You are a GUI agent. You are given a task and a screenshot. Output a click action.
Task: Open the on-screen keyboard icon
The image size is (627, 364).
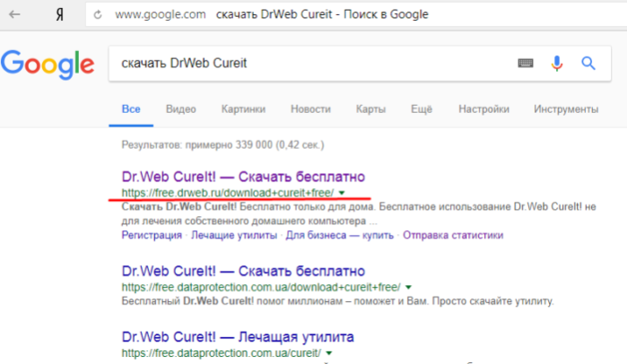click(x=526, y=63)
